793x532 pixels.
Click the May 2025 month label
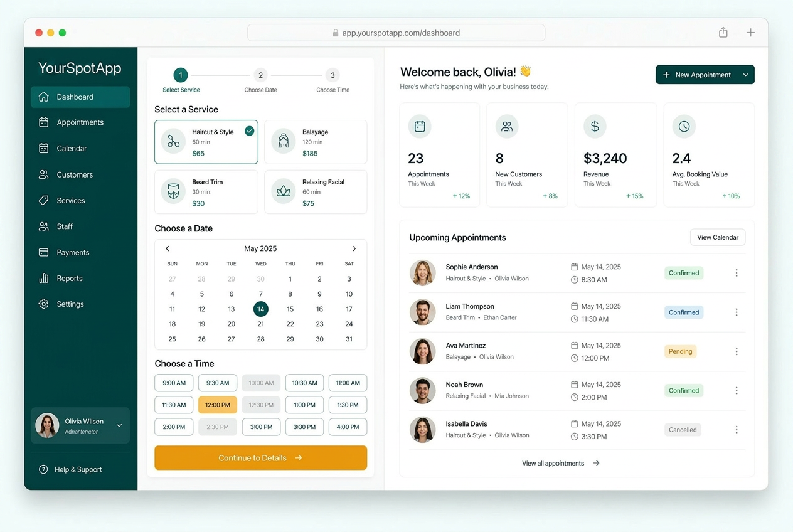260,248
